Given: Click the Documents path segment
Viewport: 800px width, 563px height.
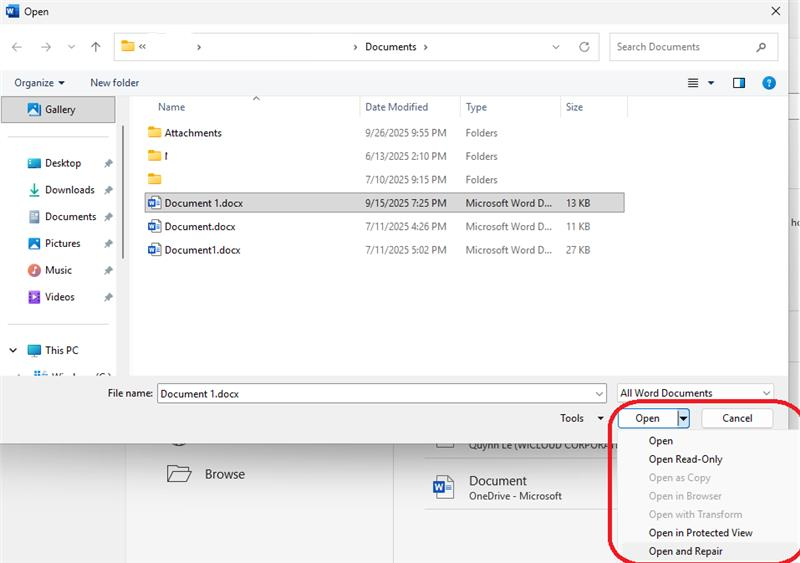Looking at the screenshot, I should tap(390, 47).
